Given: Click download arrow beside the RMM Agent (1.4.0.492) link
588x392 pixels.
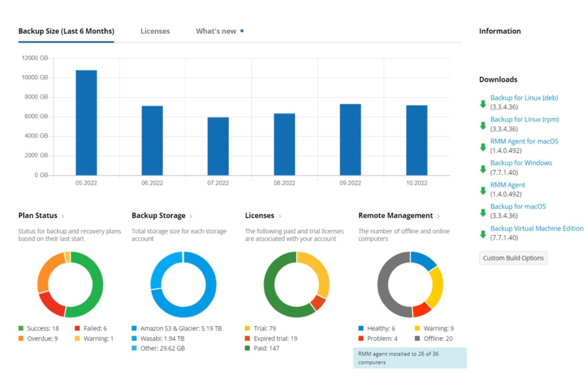Looking at the screenshot, I should point(483,191).
